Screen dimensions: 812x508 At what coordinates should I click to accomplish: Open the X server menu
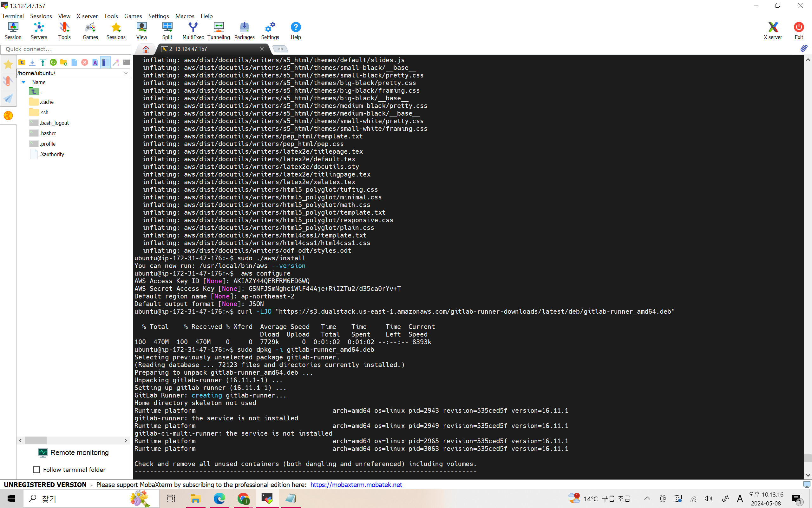(x=87, y=16)
